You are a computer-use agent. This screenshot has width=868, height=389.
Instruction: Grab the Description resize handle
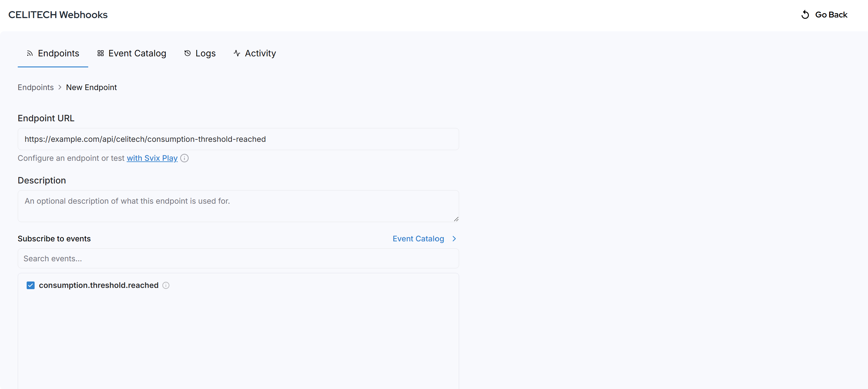point(456,219)
